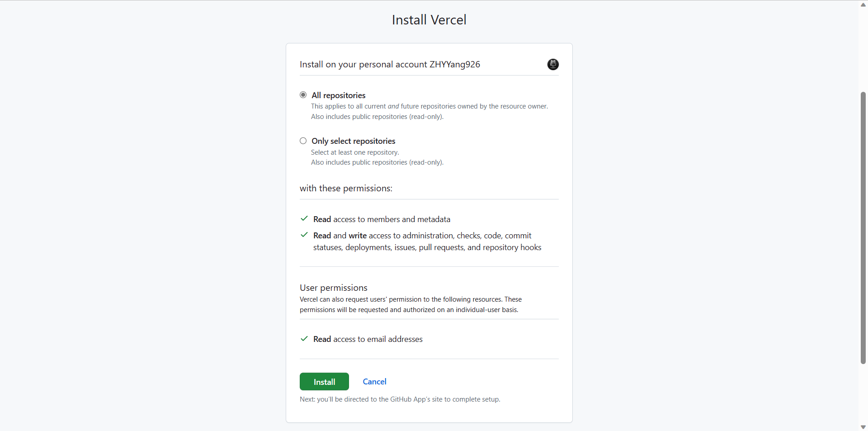The width and height of the screenshot is (868, 431).
Task: Click the vertical scrollbar thumb
Action: (x=863, y=226)
